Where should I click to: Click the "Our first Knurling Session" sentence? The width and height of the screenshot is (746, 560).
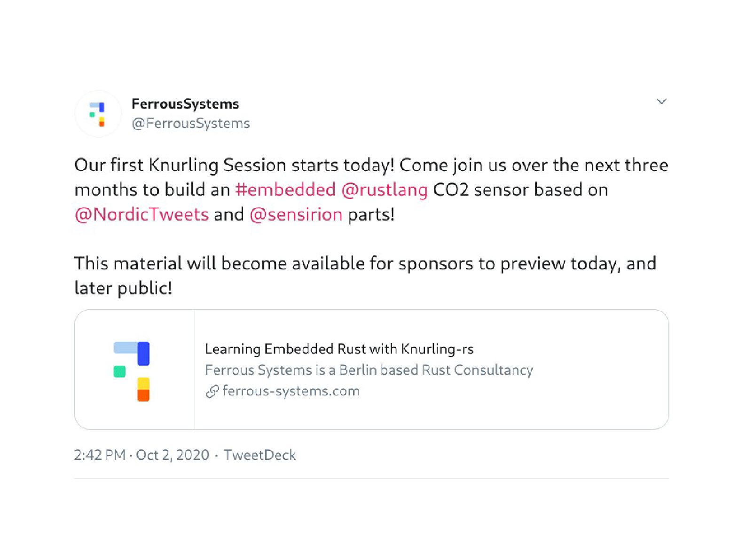point(234,166)
